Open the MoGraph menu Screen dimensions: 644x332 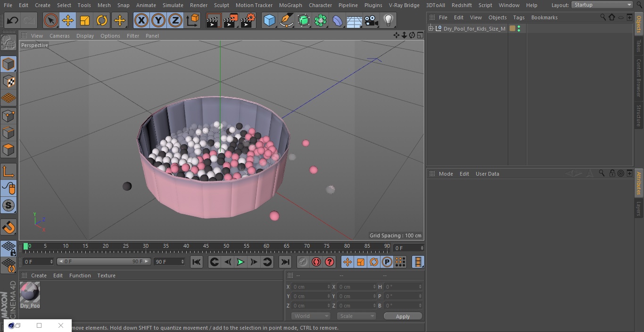[x=290, y=5]
